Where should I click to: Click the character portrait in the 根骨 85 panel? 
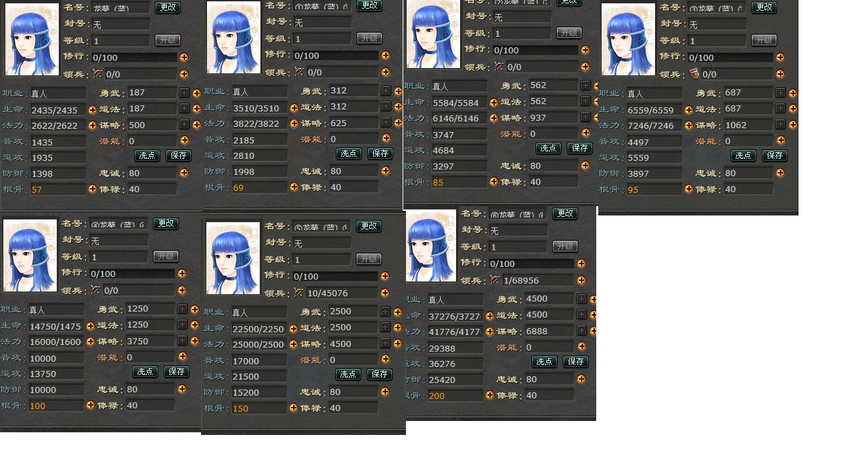point(433,34)
